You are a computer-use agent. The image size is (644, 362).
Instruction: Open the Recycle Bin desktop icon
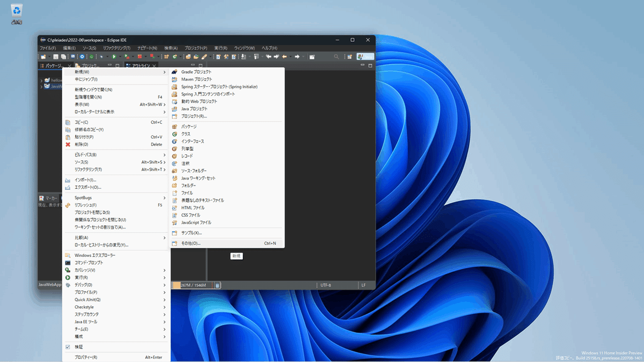[x=17, y=14]
